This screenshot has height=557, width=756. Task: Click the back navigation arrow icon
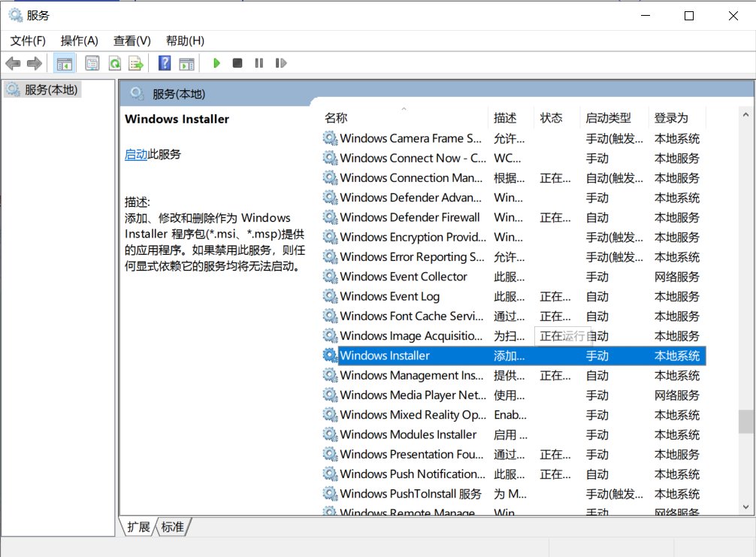tap(13, 62)
